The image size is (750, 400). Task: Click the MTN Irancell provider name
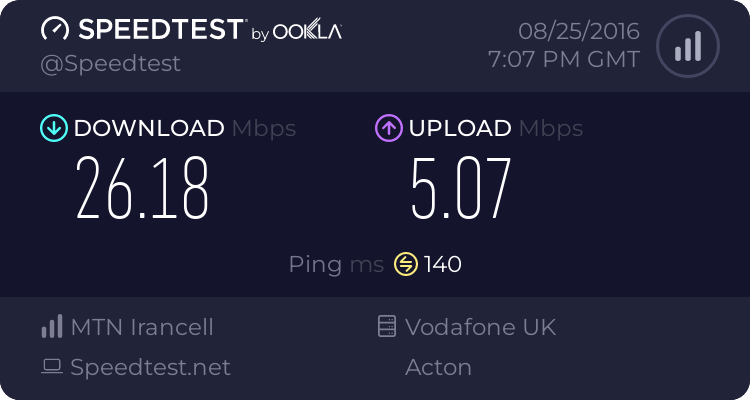(142, 327)
